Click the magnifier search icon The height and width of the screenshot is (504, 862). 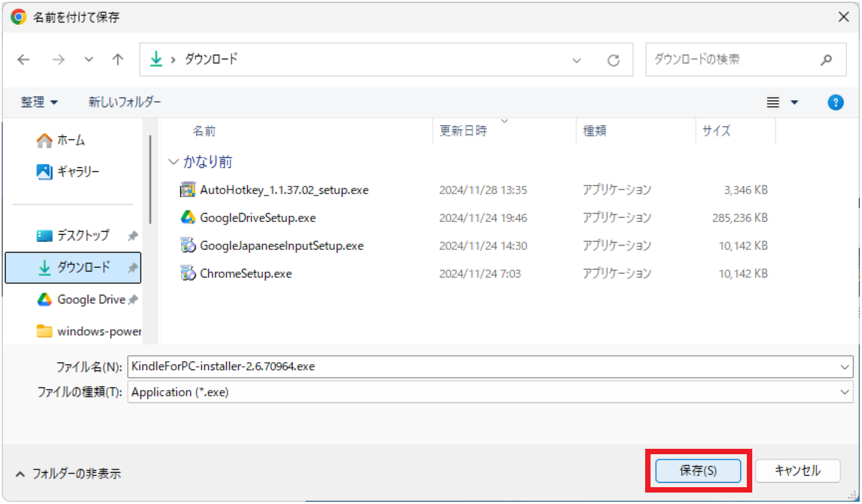point(826,60)
